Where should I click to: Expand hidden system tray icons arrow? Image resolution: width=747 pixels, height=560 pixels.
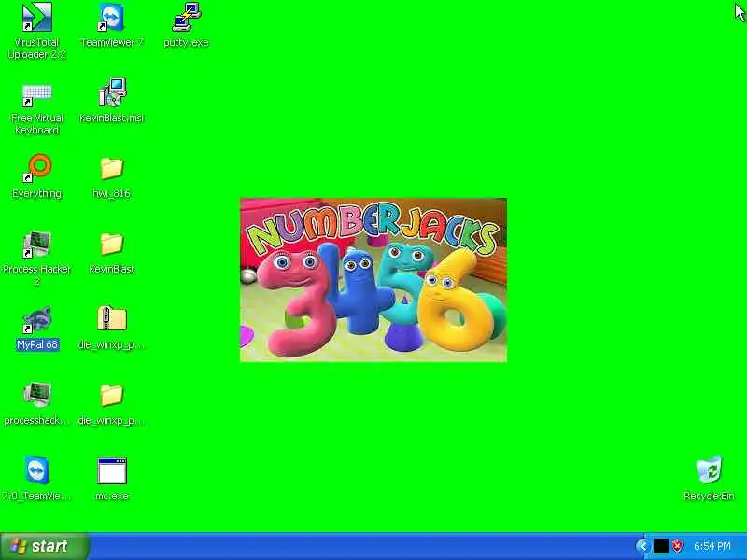[x=642, y=546]
